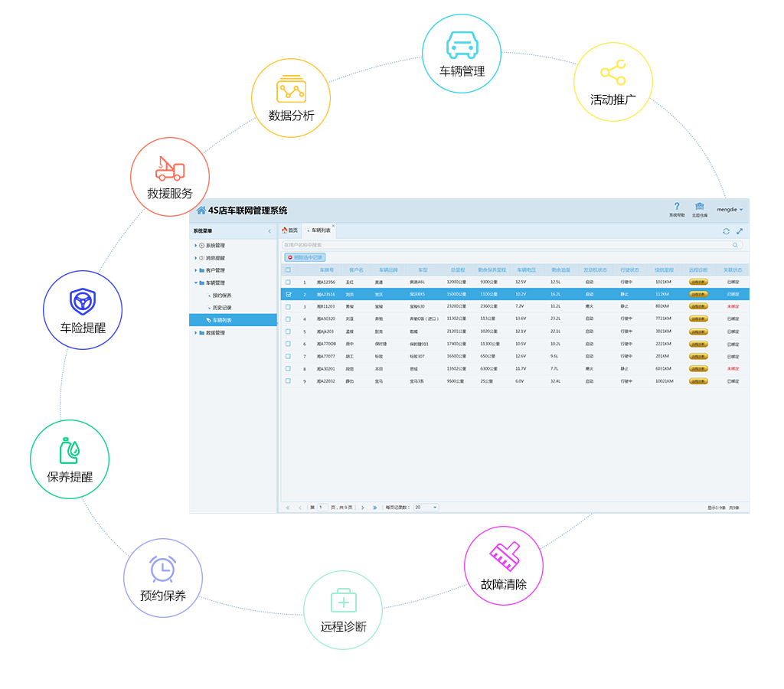Open the 远程诊断 medical kit icon
Screen dimensions: 784x689
pyautogui.click(x=344, y=600)
